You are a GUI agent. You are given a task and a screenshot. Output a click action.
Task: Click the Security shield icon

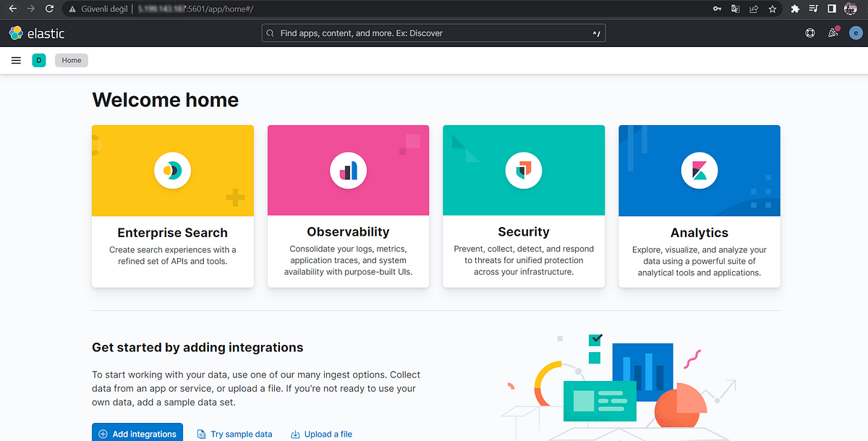point(523,171)
